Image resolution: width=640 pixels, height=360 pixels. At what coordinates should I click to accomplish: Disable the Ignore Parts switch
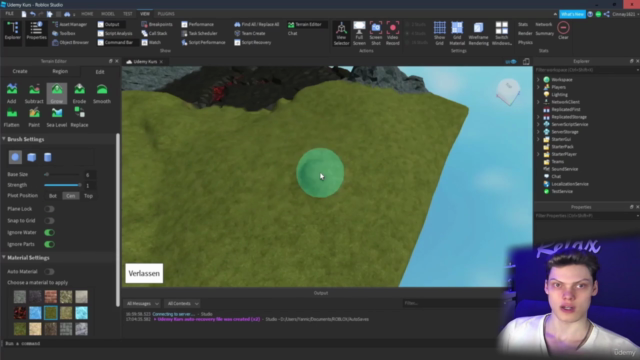click(49, 244)
